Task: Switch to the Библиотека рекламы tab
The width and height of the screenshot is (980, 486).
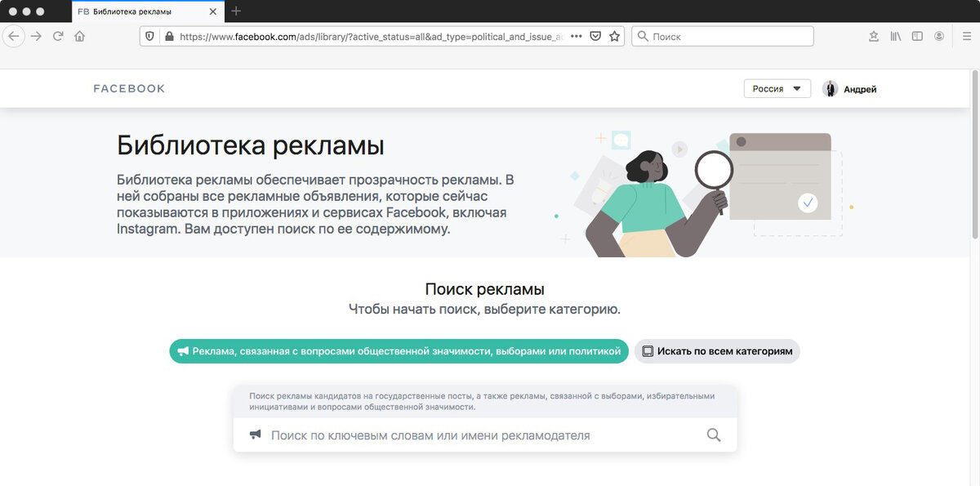Action: click(x=139, y=12)
